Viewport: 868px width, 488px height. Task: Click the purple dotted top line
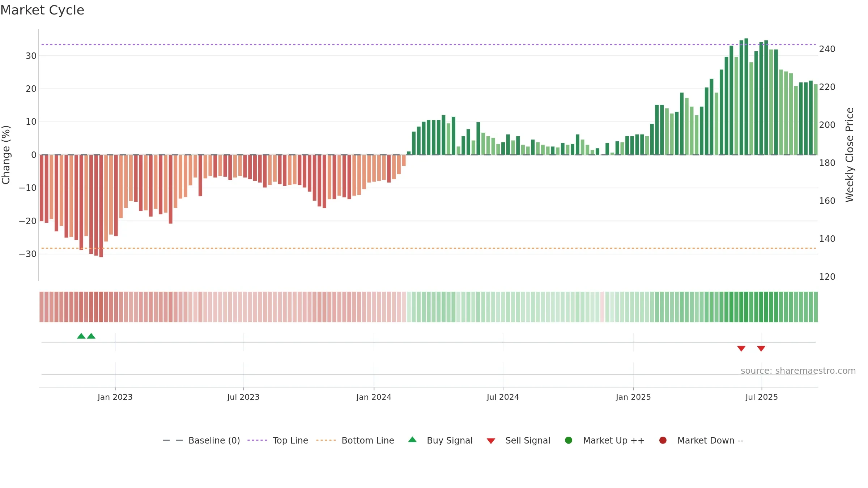coord(429,44)
